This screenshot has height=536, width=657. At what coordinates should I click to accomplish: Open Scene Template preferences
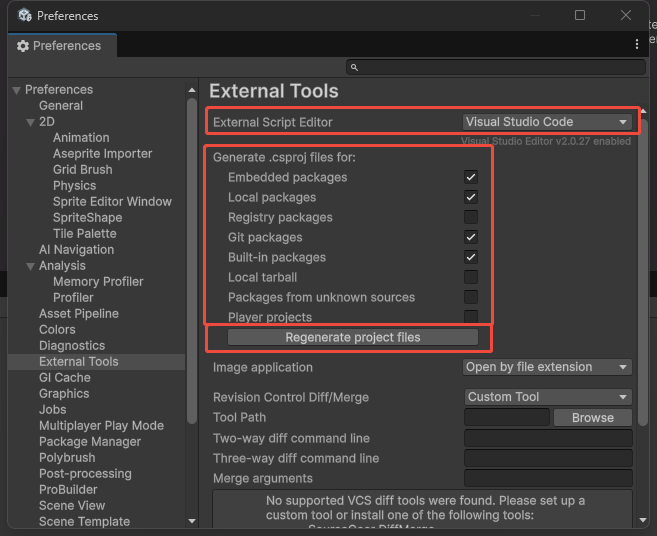point(85,522)
